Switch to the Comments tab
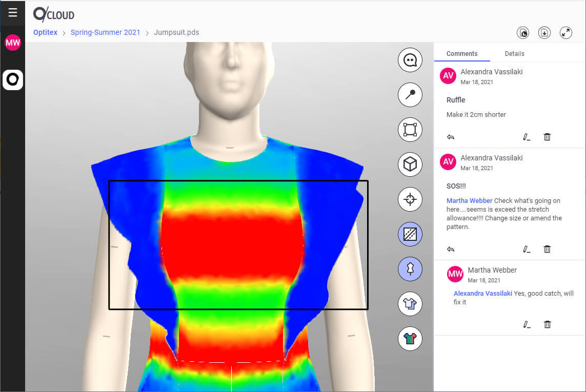Image resolution: width=586 pixels, height=392 pixels. [461, 54]
